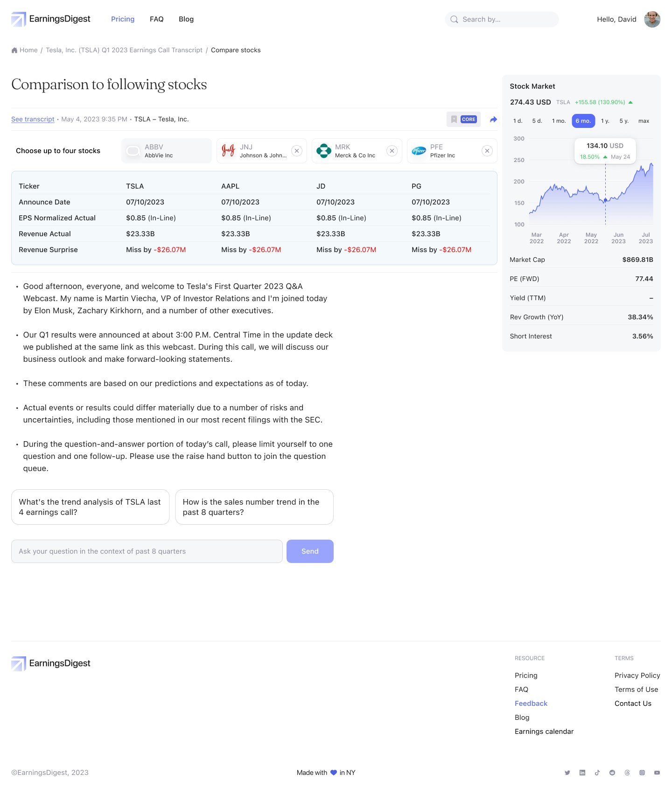The image size is (672, 788).
Task: Select the 1 y. chart range
Action: point(605,121)
